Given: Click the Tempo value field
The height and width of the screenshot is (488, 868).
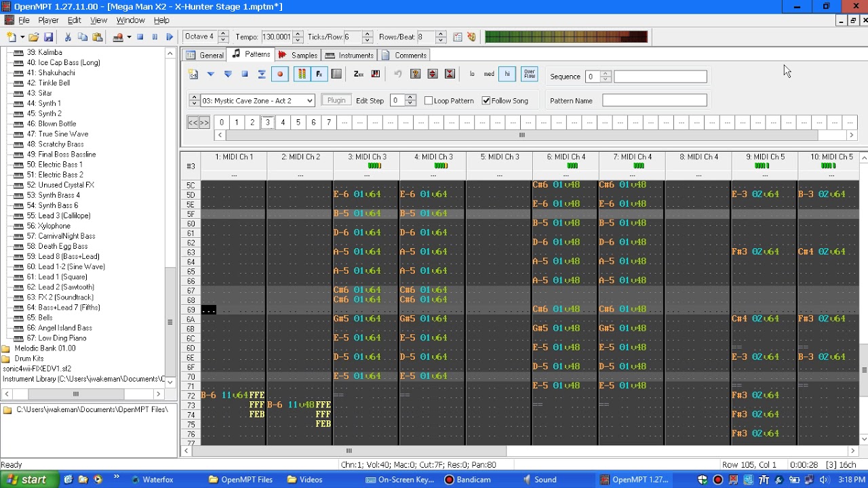Looking at the screenshot, I should pyautogui.click(x=277, y=37).
